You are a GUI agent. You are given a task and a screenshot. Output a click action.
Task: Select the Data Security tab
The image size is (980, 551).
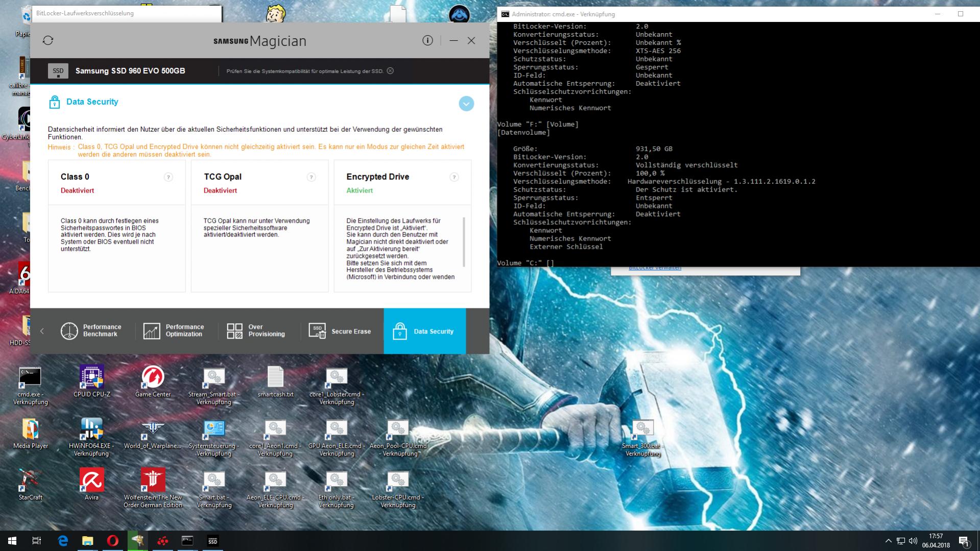424,331
